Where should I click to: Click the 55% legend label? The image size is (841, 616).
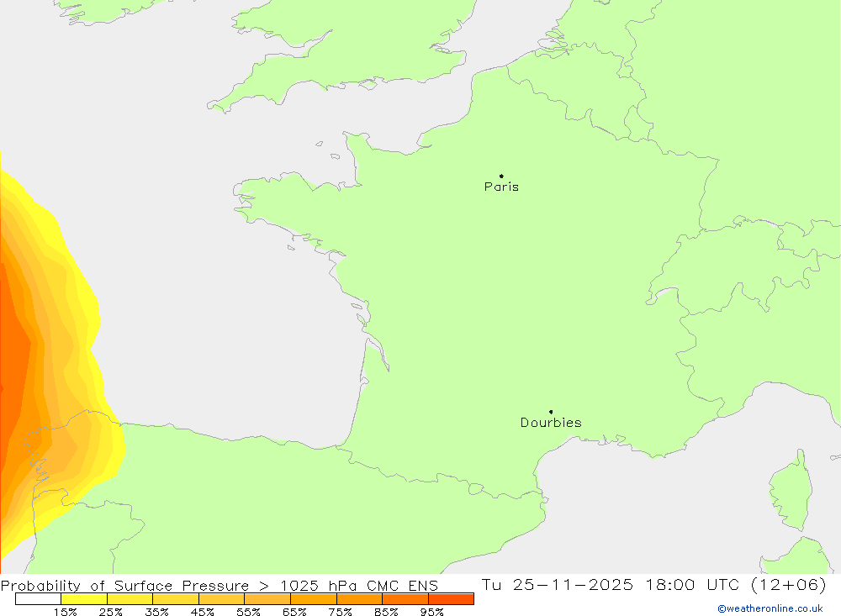click(x=248, y=612)
